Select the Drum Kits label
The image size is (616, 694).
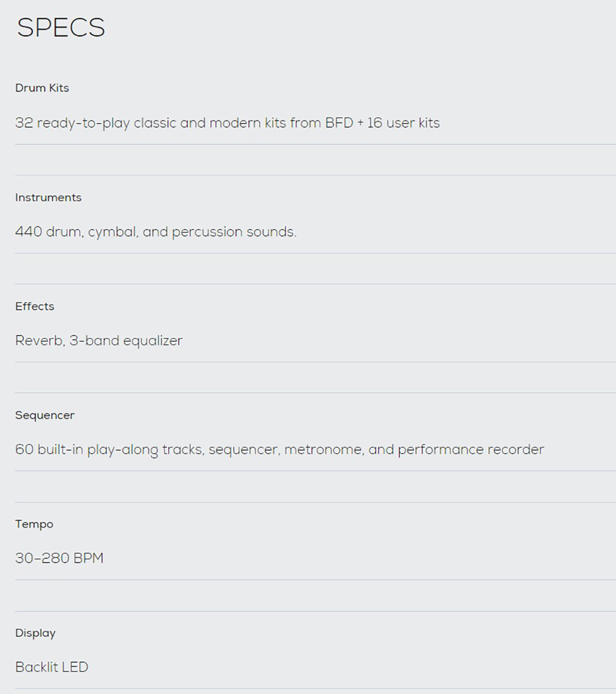coord(42,87)
